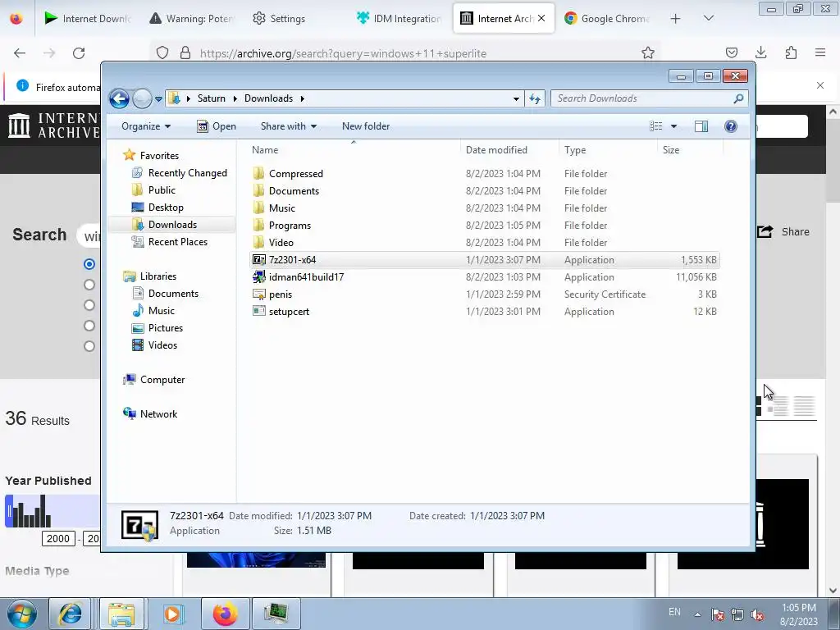Save page to Pocket icon
This screenshot has width=840, height=630.
pyautogui.click(x=731, y=52)
